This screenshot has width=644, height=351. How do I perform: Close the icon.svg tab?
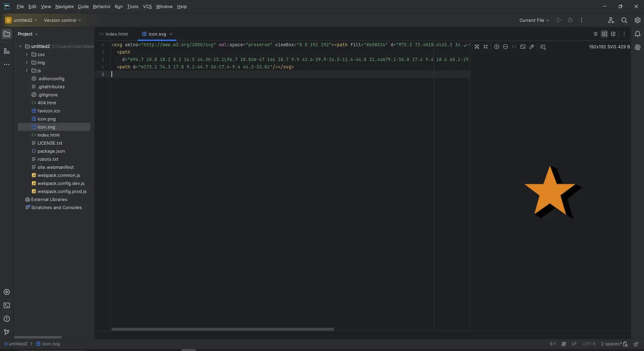click(171, 34)
